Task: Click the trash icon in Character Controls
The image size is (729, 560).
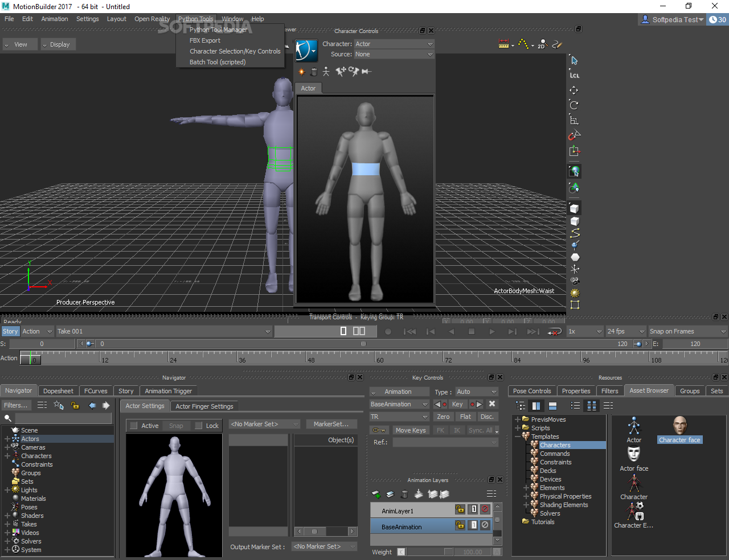Action: pos(314,72)
